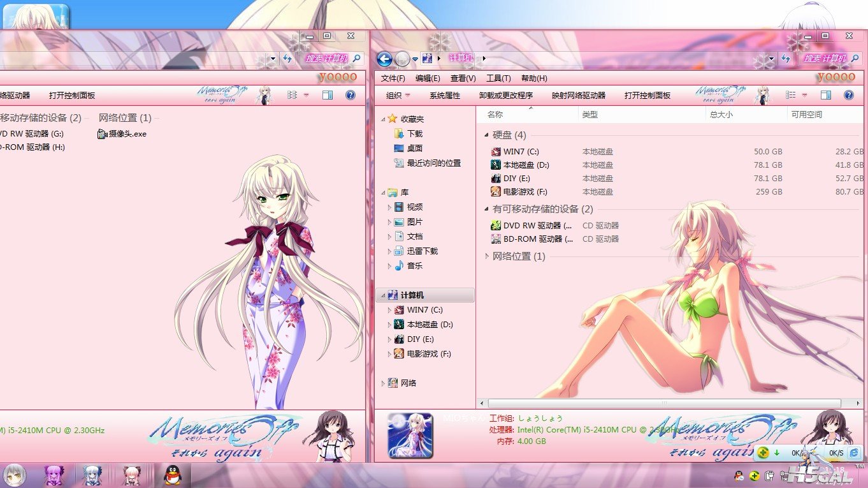This screenshot has height=488, width=868.
Task: Click the IE icon in the speed widget
Action: point(855,453)
